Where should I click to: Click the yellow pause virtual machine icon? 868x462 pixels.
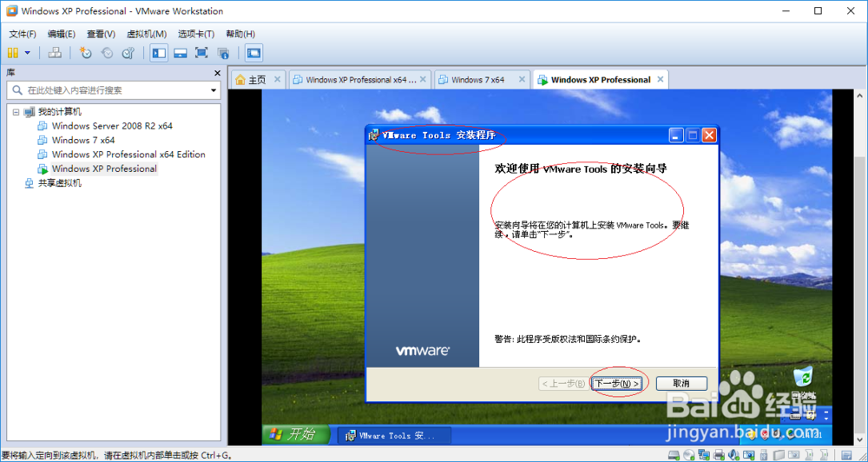click(13, 53)
